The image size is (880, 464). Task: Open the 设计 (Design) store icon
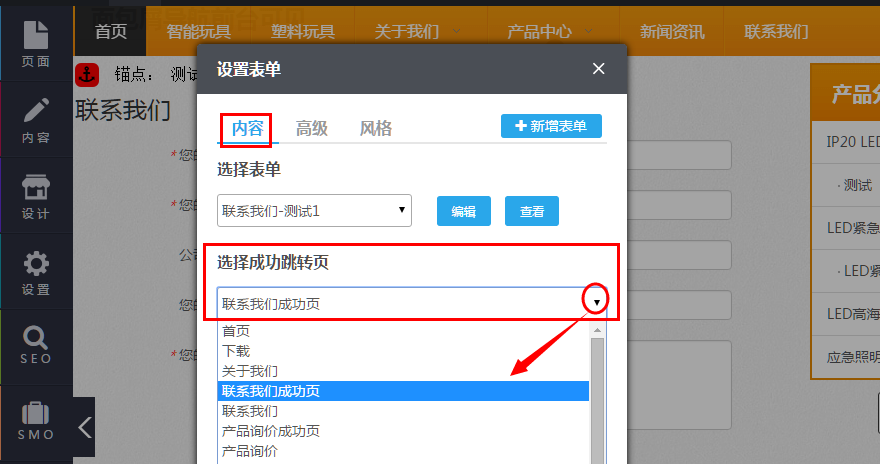point(35,196)
